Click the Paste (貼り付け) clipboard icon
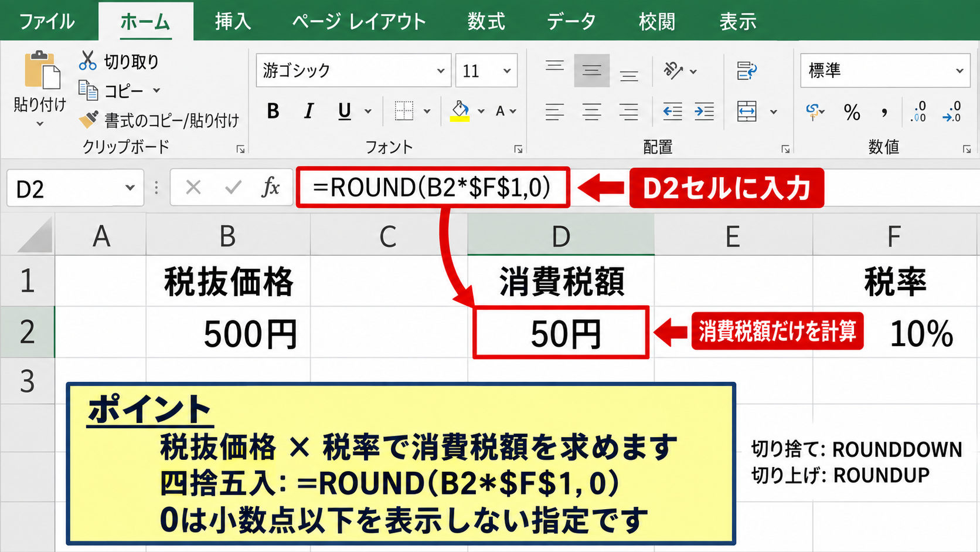The height and width of the screenshot is (552, 980). click(x=42, y=70)
